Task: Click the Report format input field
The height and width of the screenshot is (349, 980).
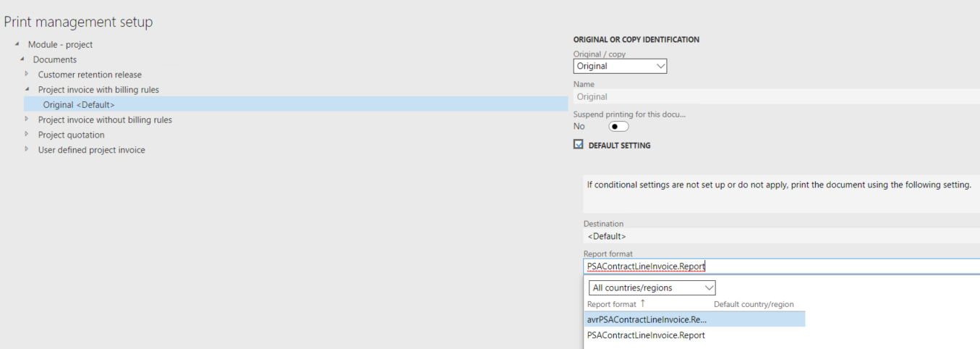Action: pos(782,266)
